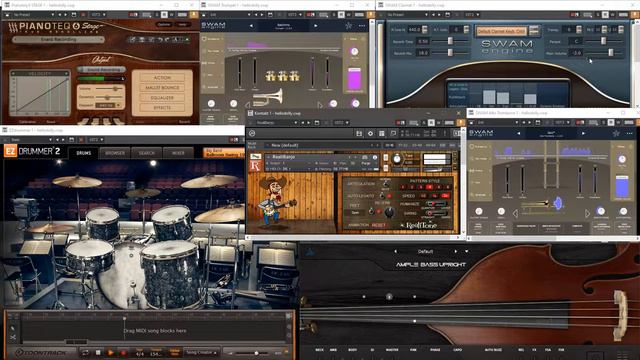This screenshot has height=360, width=640.
Task: Click the MALLET BOUNCE button in Pianoteq
Action: (162, 88)
